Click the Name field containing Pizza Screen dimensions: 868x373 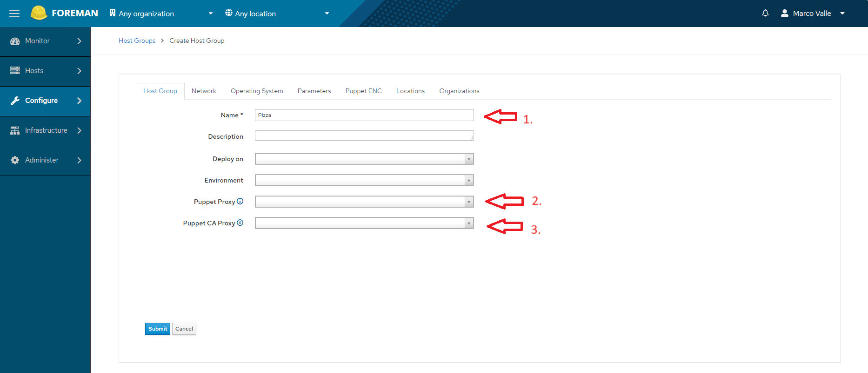pyautogui.click(x=364, y=115)
